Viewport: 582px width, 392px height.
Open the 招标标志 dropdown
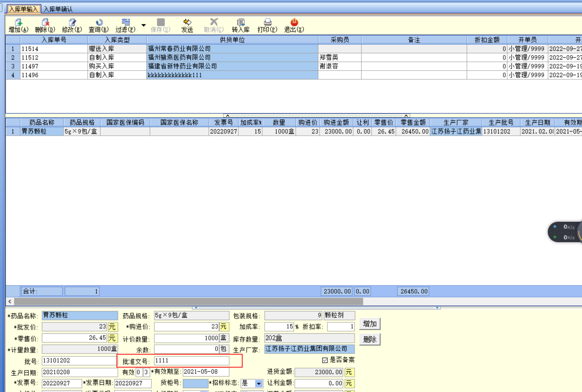(259, 384)
